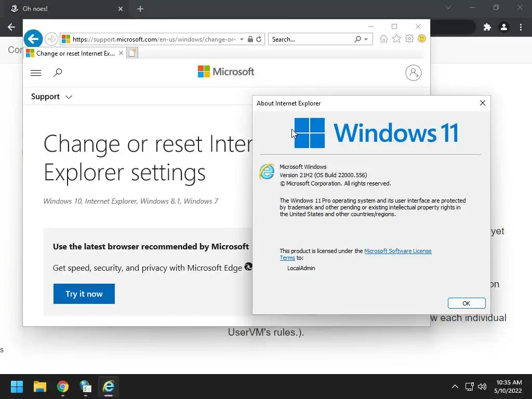This screenshot has width=532, height=399.
Task: Click the LocalAdmin licensee text
Action: pyautogui.click(x=301, y=268)
